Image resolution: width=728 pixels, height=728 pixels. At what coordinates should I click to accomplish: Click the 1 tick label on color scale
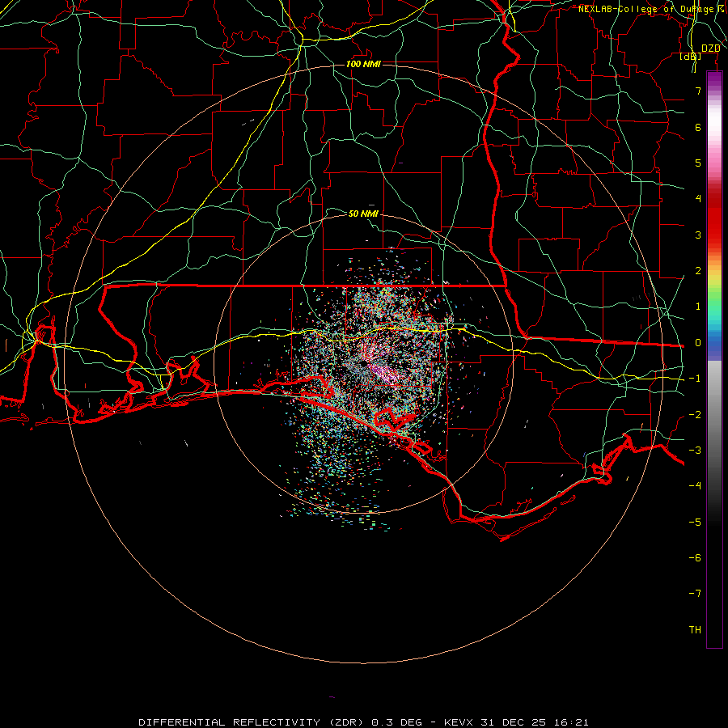coord(698,307)
